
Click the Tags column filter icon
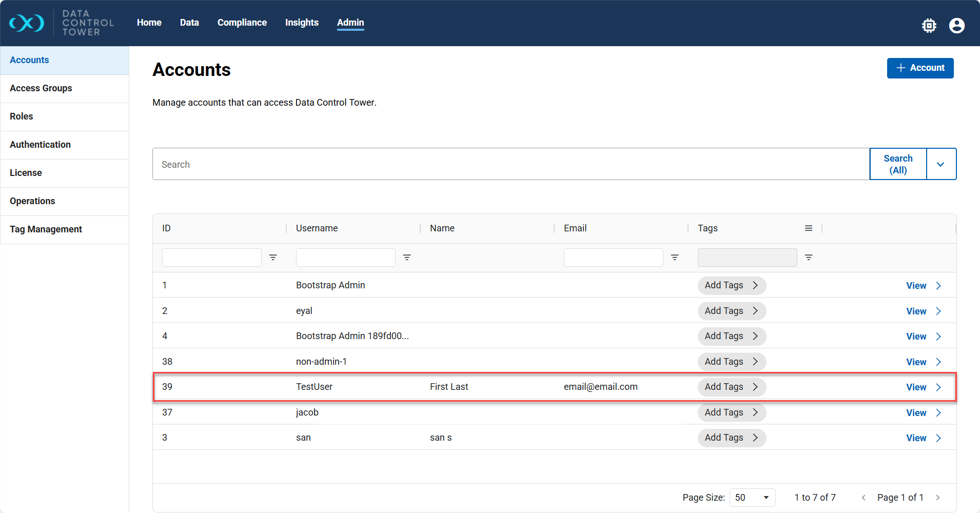[x=809, y=258]
